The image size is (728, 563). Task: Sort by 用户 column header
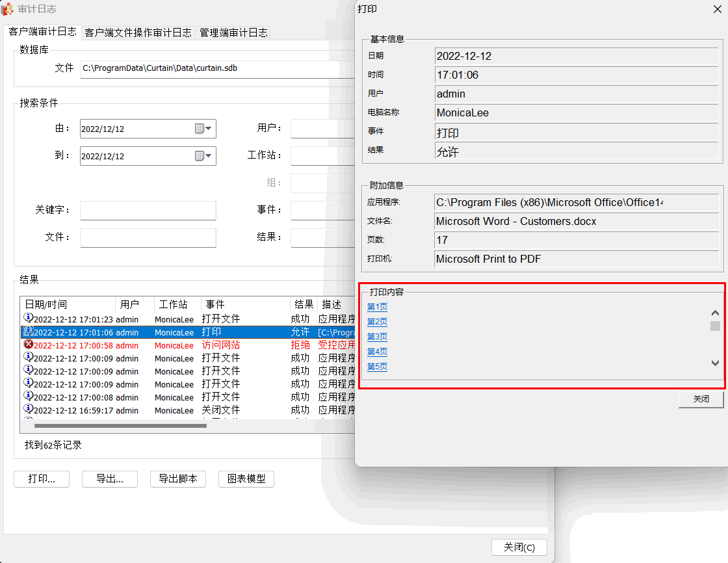134,304
